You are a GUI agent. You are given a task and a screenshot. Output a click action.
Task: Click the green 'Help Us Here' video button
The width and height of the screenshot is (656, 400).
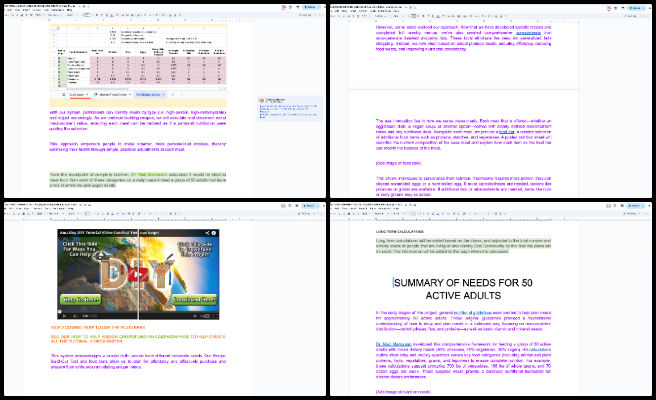81,299
